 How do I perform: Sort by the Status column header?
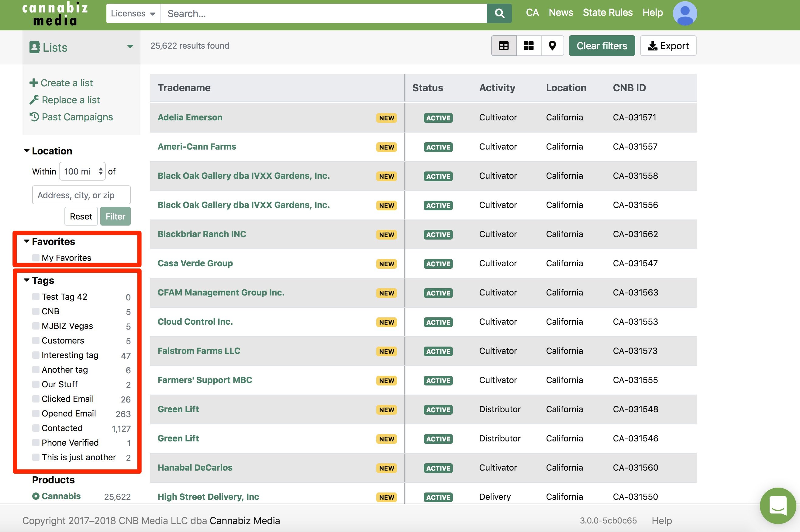point(427,88)
